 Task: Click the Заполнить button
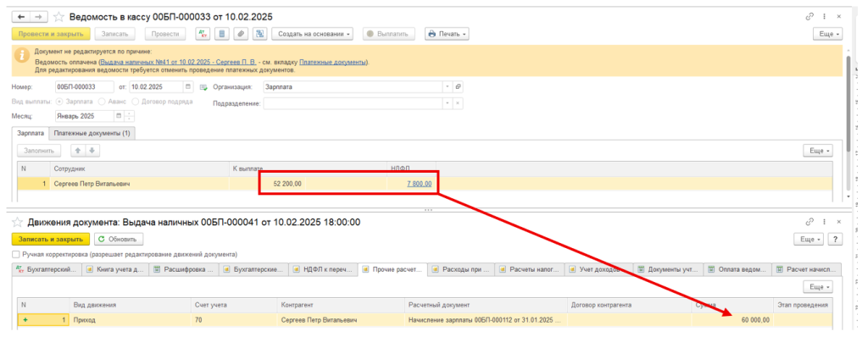click(39, 150)
